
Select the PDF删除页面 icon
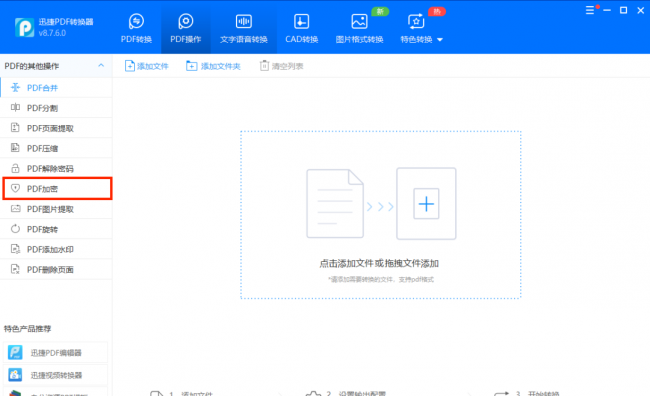15,269
